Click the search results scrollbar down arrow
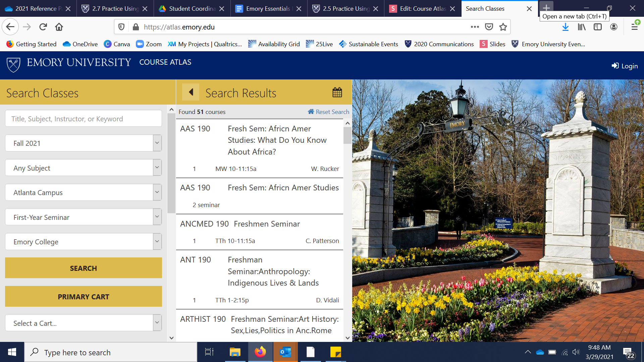The height and width of the screenshot is (362, 644). tap(347, 338)
